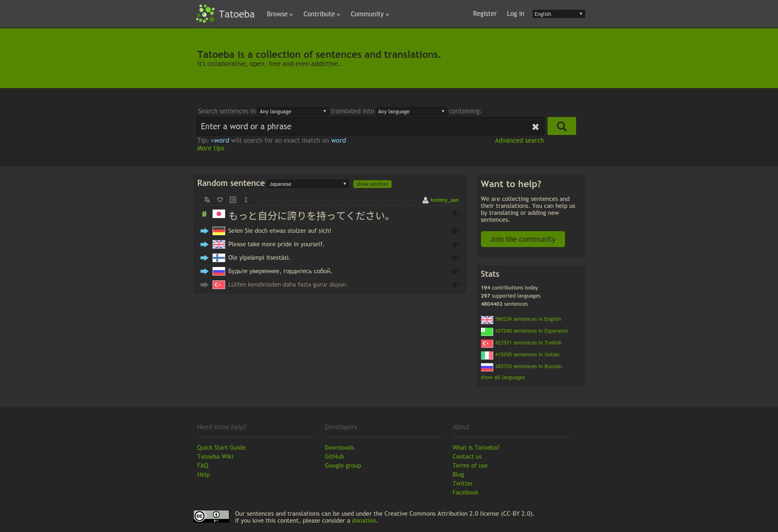Click the arrow beside the Finnish translation
Image resolution: width=778 pixels, height=532 pixels.
coord(204,258)
